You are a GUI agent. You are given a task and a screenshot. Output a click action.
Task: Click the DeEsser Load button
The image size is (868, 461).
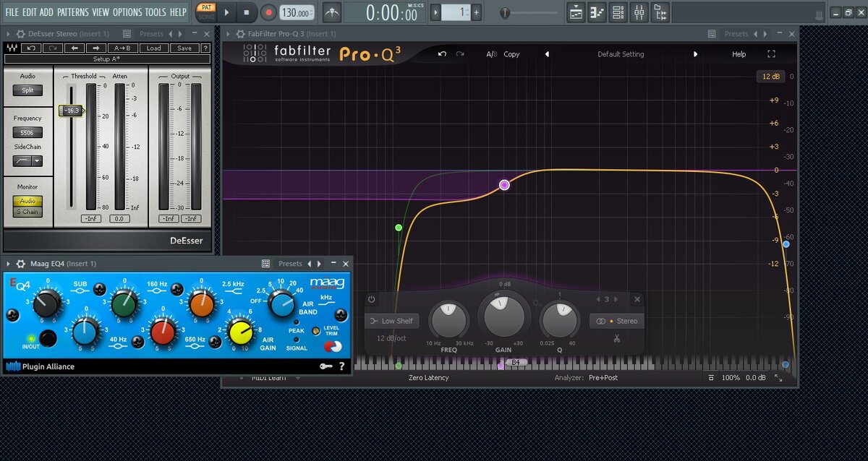tap(154, 48)
